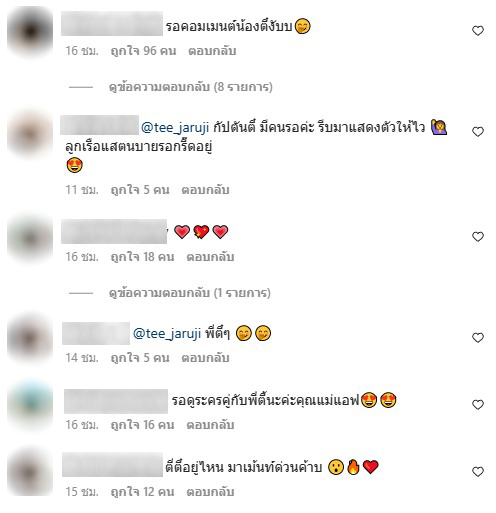Expand the 8 hidden replies
The image size is (496, 513).
[190, 87]
